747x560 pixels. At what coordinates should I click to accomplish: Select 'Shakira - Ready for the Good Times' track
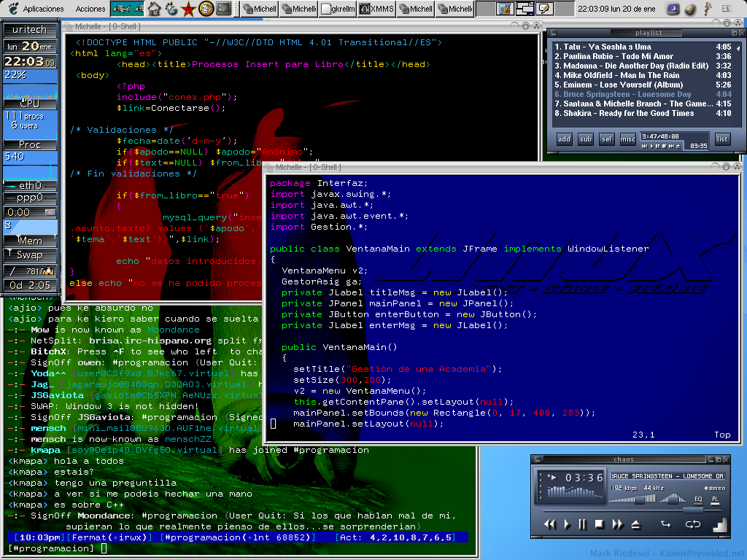643,113
